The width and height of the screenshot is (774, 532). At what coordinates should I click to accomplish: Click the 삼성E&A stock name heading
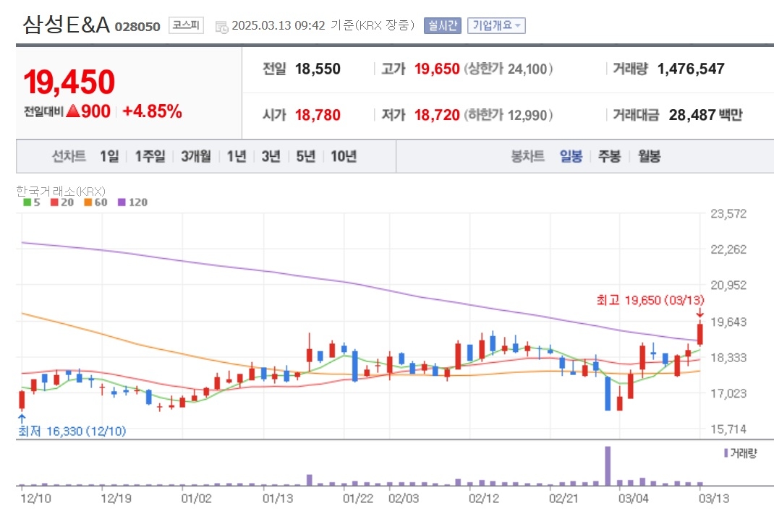tap(66, 25)
